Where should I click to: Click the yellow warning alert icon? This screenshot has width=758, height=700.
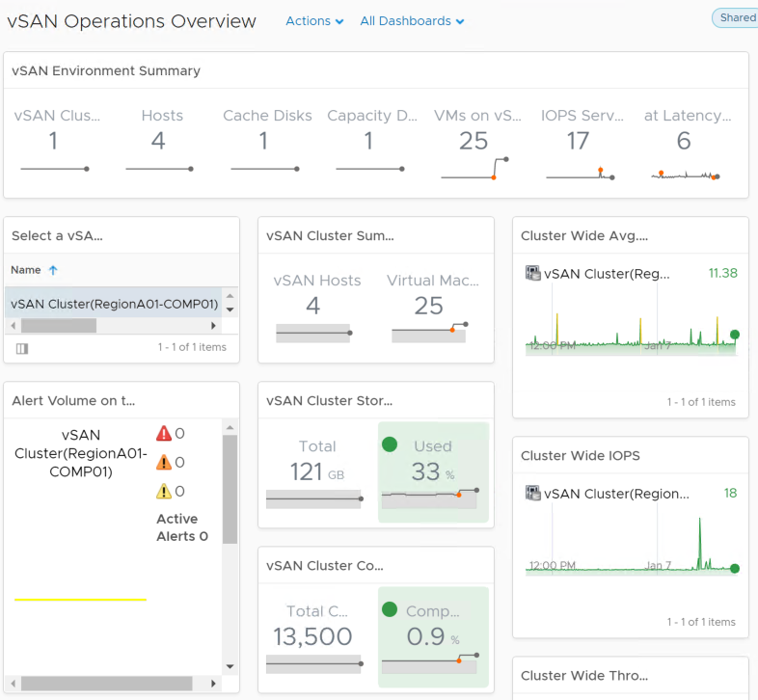tap(164, 491)
